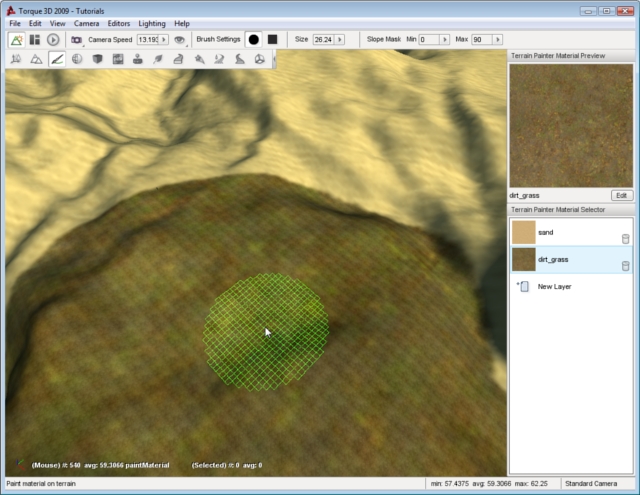Expand the brush Size slider arrow
The image size is (640, 495).
(x=340, y=39)
